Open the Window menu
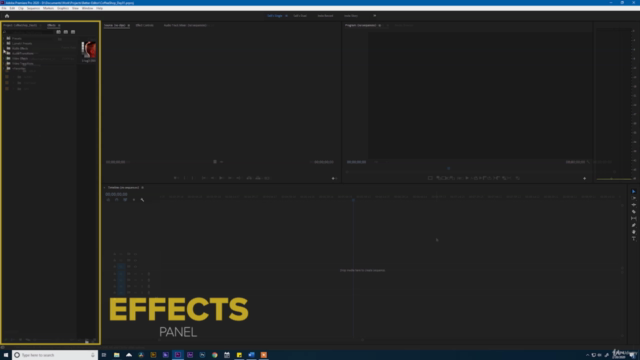 coord(87,8)
